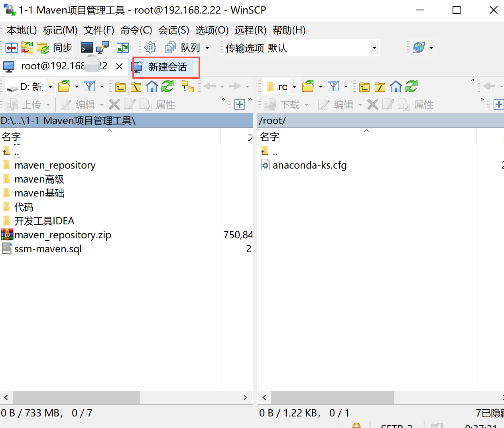Image resolution: width=504 pixels, height=428 pixels.
Task: Click the 队列 queue button
Action: tap(183, 48)
